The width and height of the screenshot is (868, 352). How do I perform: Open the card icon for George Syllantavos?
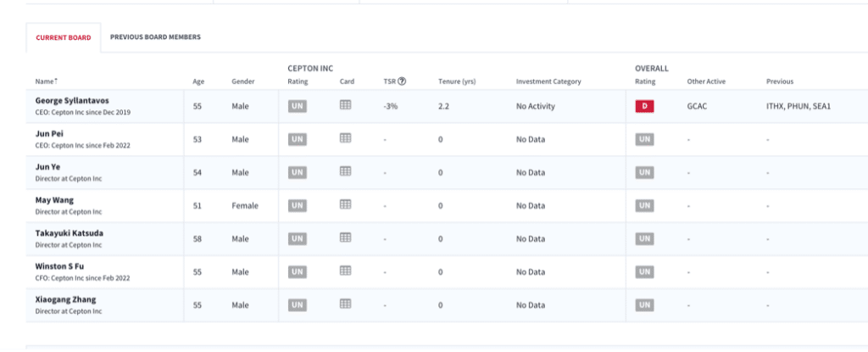coord(346,105)
